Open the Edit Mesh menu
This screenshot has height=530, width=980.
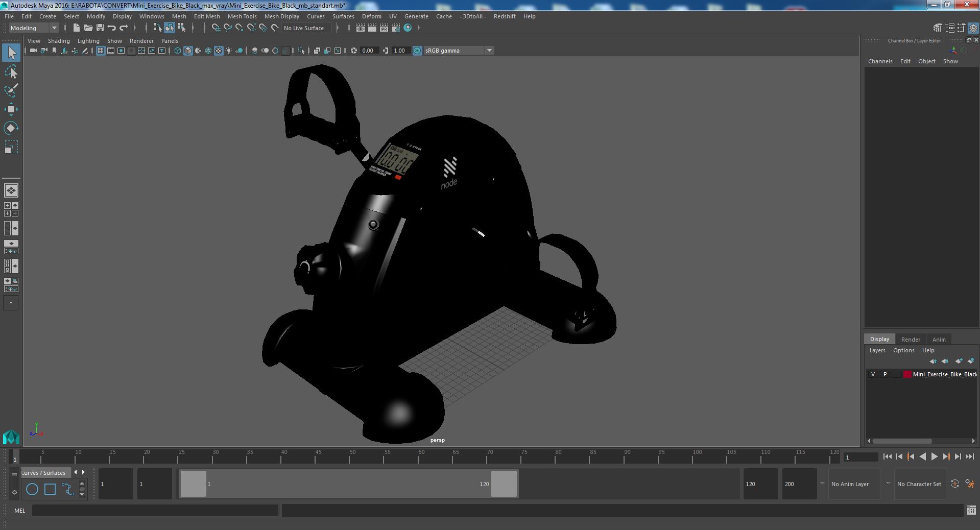[x=207, y=16]
